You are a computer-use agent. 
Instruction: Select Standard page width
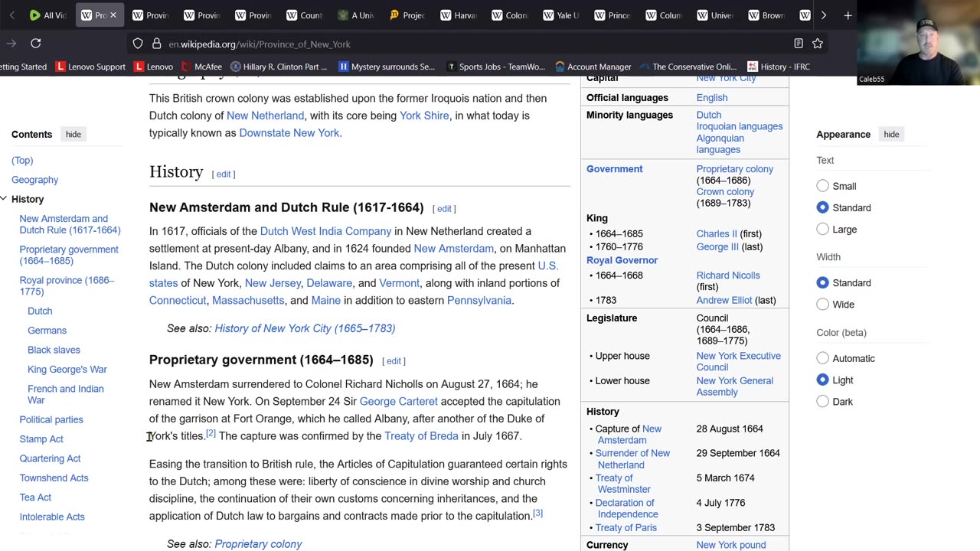(822, 282)
